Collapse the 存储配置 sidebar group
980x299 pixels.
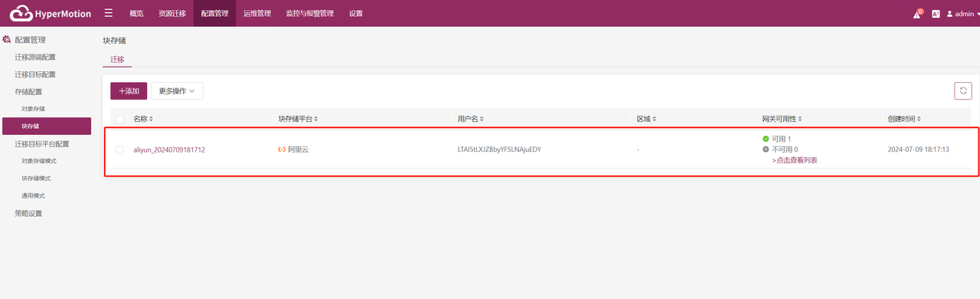click(x=28, y=92)
